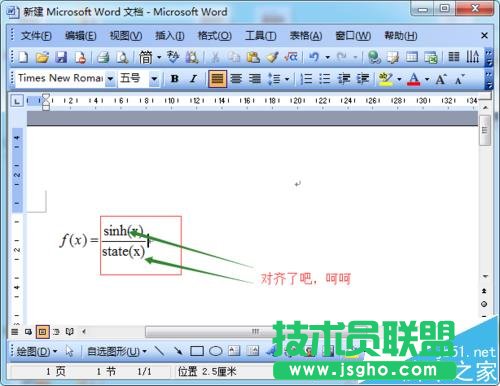Click the numbered list icon
Screen dimensions: 500x386
pyautogui.click(x=306, y=79)
